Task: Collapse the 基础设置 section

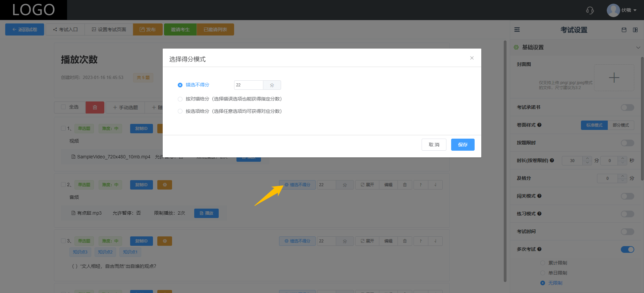Action: pos(638,48)
